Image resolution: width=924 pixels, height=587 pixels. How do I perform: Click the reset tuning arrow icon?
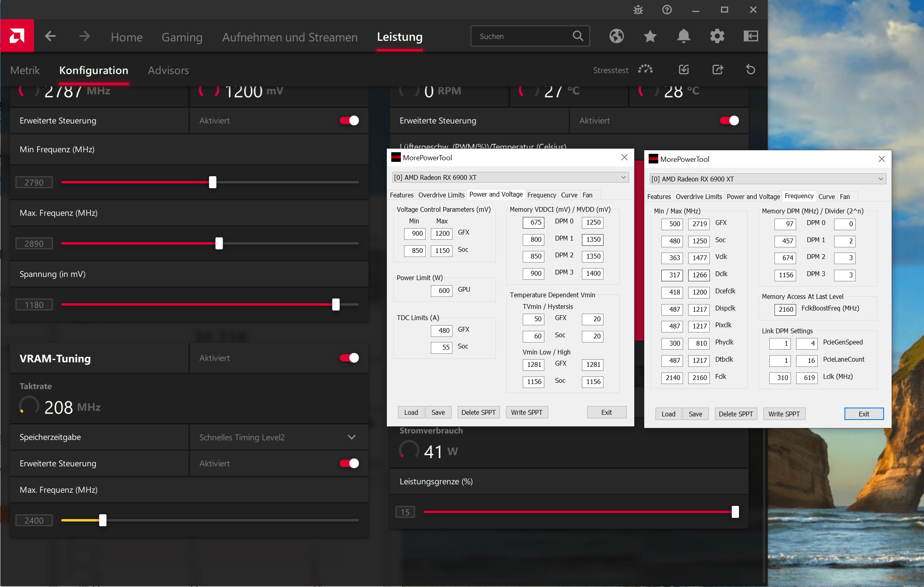pos(751,70)
